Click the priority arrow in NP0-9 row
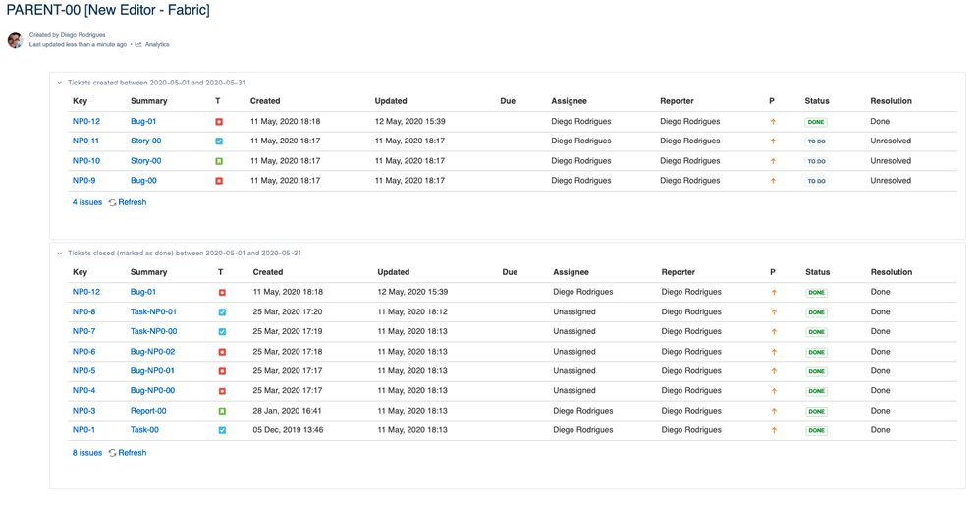The width and height of the screenshot is (980, 507). click(773, 181)
